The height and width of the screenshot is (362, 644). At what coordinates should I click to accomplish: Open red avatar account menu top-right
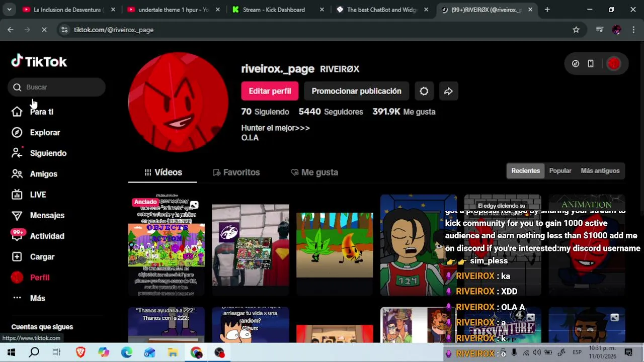tap(613, 64)
